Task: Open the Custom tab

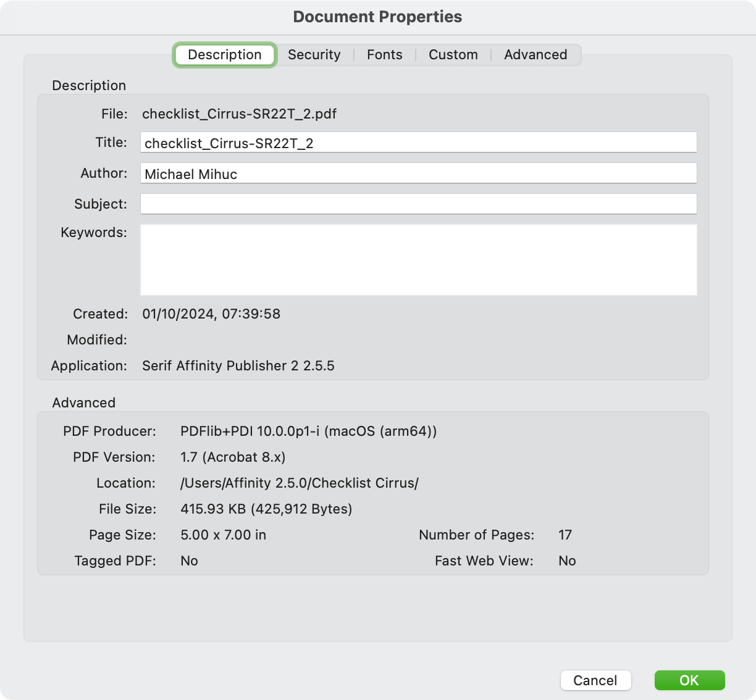Action: pos(453,54)
